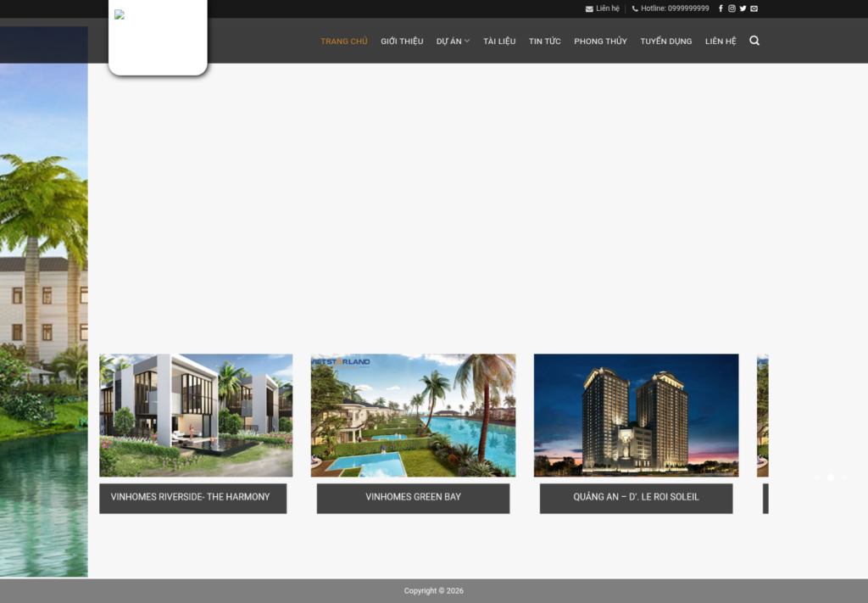Open the TUYỂN DỤNG menu item
Viewport: 868px width, 603px height.
[x=666, y=41]
